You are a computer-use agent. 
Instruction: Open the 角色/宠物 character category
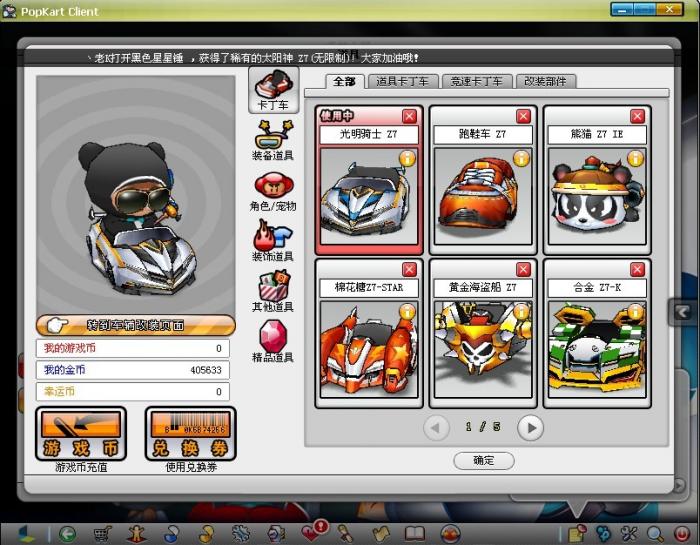click(273, 191)
